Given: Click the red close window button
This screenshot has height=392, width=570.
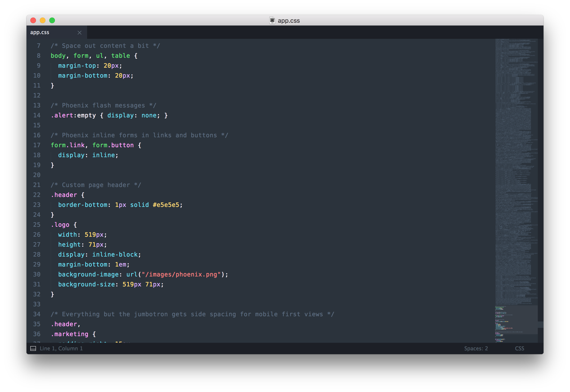Looking at the screenshot, I should coord(33,20).
